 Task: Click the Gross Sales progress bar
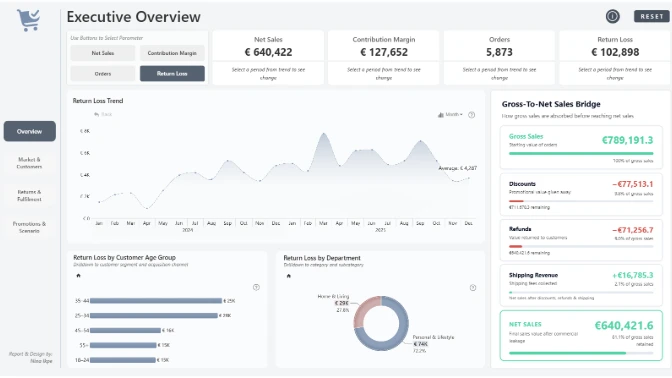coord(581,153)
